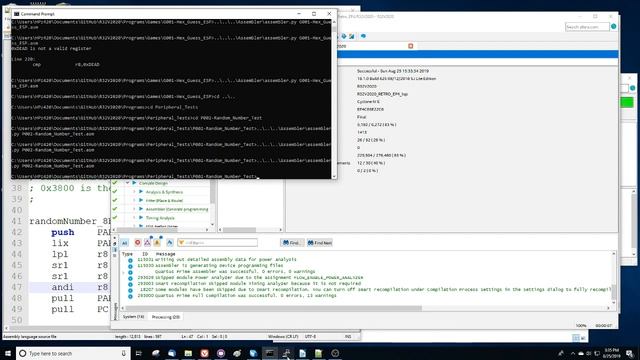640x360 pixels.
Task: Open Task View from the taskbar
Action: pyautogui.click(x=138, y=353)
